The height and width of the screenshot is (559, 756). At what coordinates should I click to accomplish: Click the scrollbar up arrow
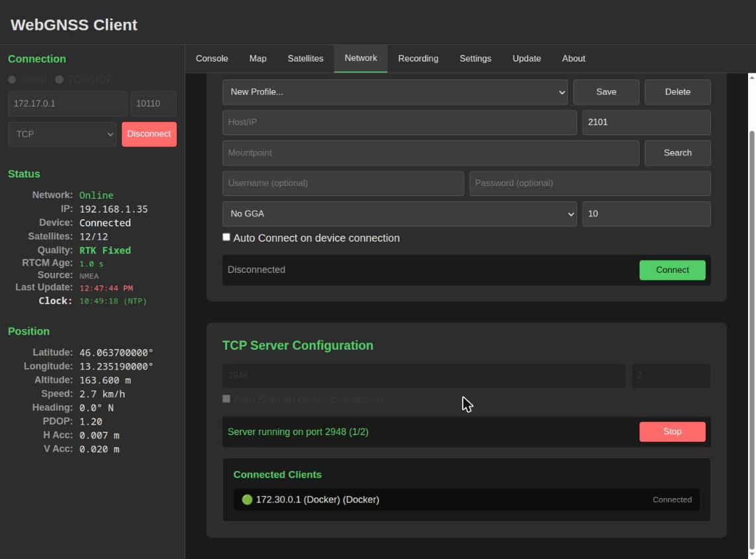(x=751, y=77)
